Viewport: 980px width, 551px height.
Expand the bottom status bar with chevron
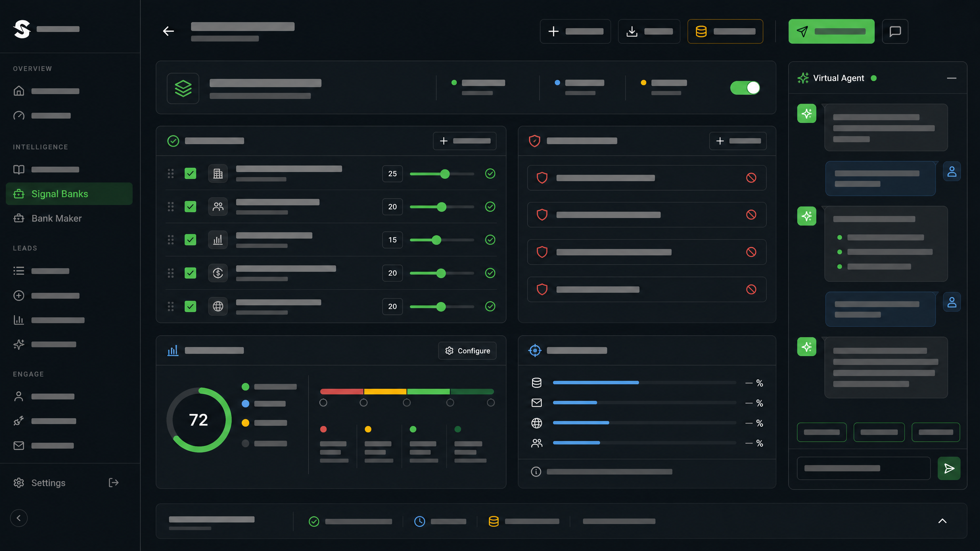(x=942, y=521)
